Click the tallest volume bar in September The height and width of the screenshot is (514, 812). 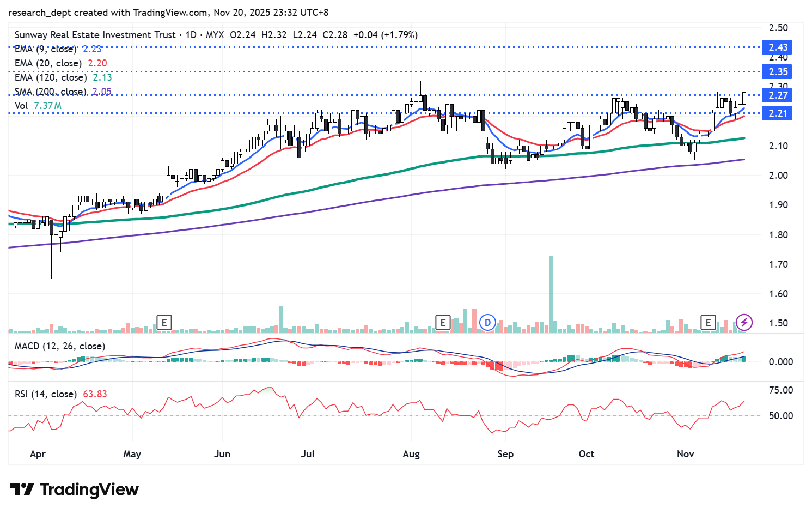tap(551, 294)
